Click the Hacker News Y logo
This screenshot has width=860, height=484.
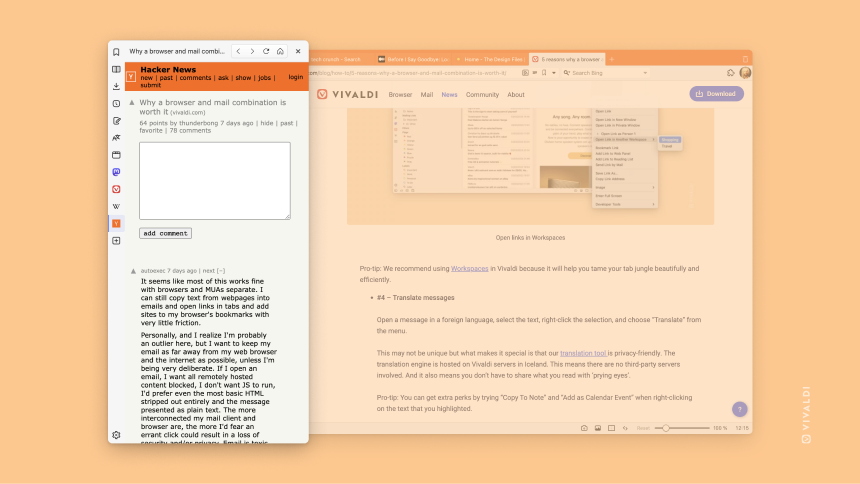[x=131, y=77]
